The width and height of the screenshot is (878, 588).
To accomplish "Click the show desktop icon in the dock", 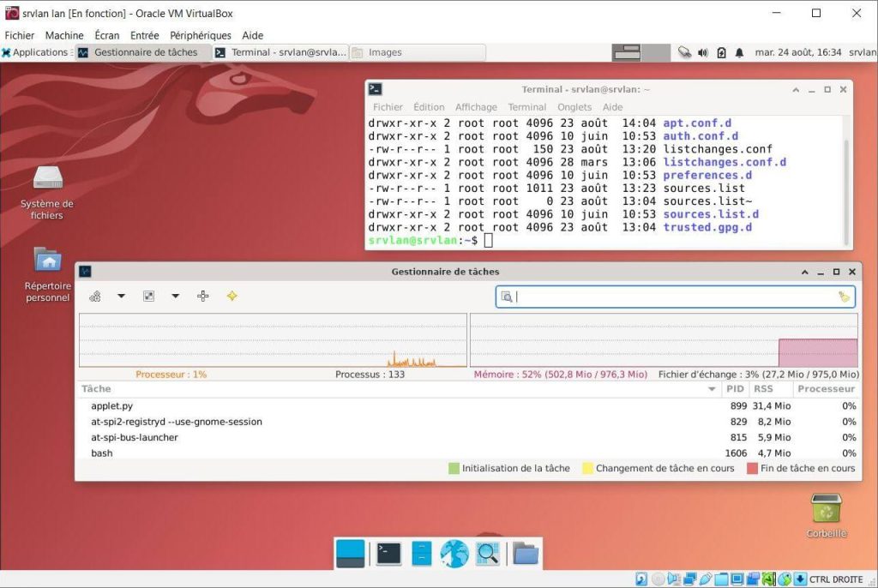I will coord(351,553).
